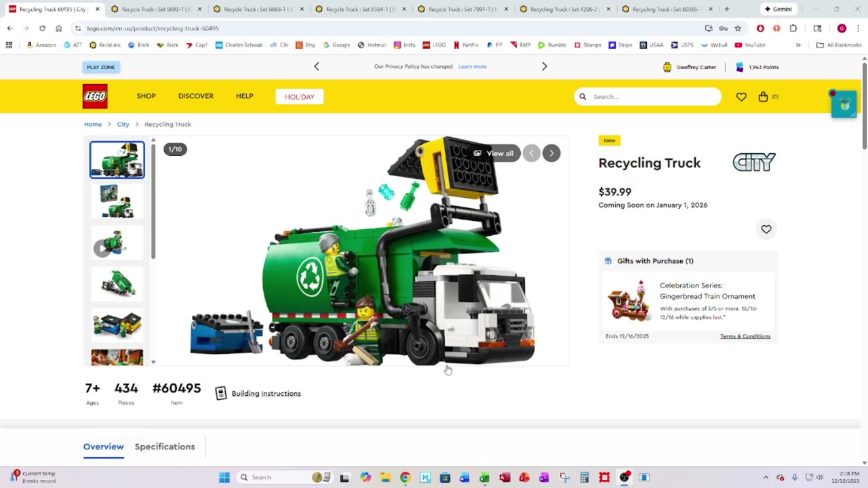Go to previous product image with left arrow
The width and height of the screenshot is (868, 488).
[x=532, y=153]
